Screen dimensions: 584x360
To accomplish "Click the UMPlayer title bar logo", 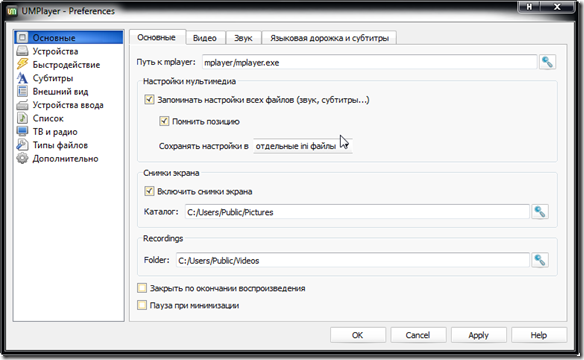I will tap(12, 11).
